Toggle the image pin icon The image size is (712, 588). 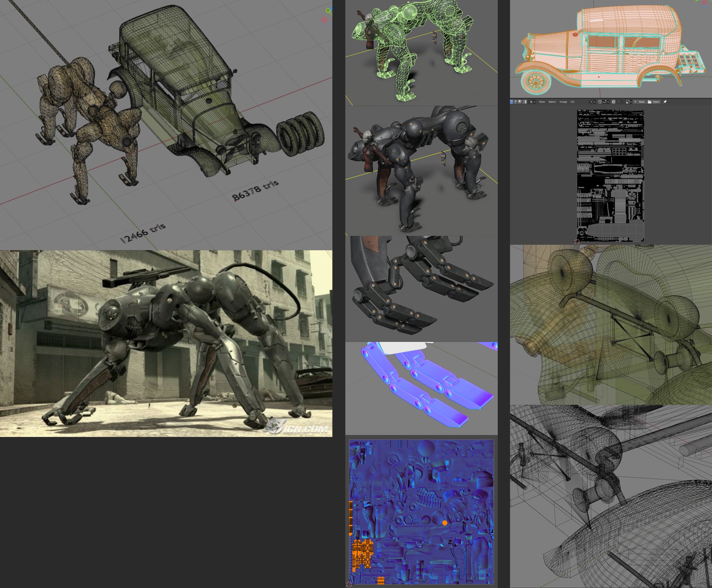pos(665,102)
